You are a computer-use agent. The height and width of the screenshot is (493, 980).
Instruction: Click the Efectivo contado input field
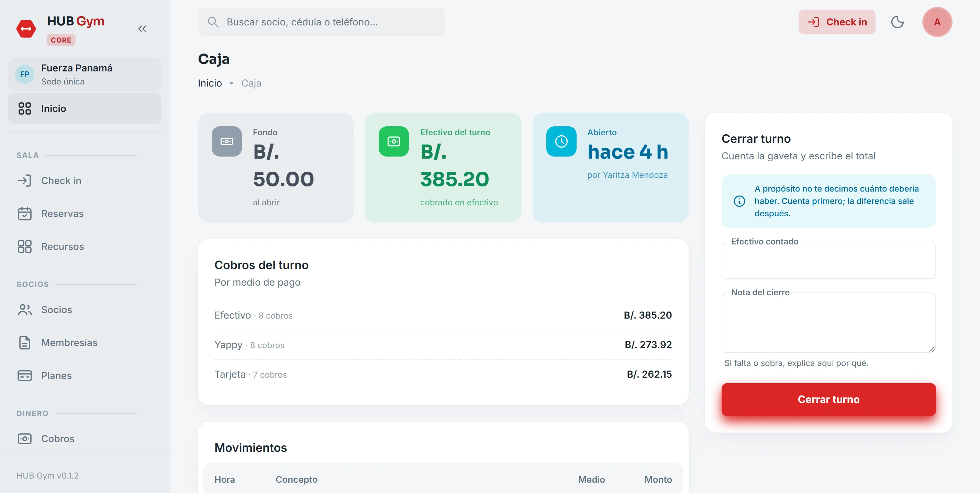pyautogui.click(x=828, y=260)
